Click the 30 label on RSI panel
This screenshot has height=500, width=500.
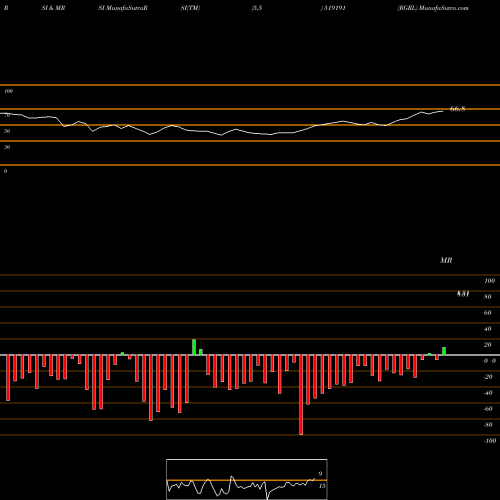pyautogui.click(x=7, y=147)
